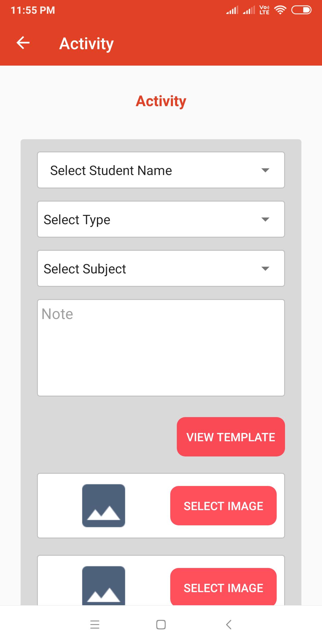Tap the back arrow in header
Viewport: 322px width, 644px height.
click(x=23, y=43)
